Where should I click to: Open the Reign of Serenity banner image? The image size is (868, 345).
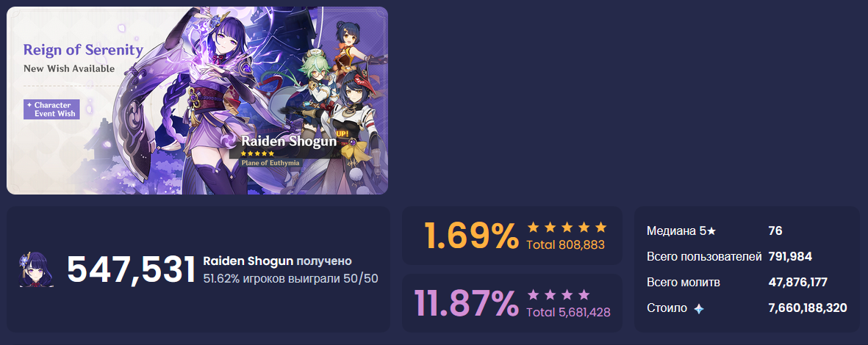pos(197,101)
